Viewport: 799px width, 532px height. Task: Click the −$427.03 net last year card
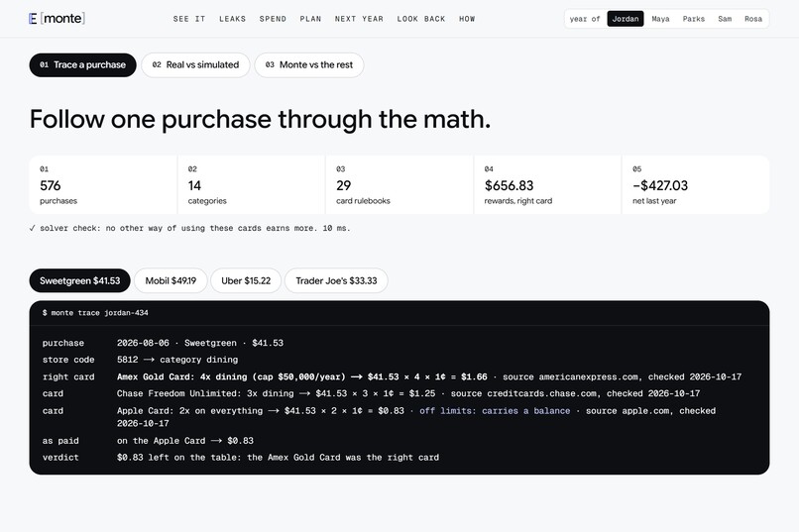[696, 185]
